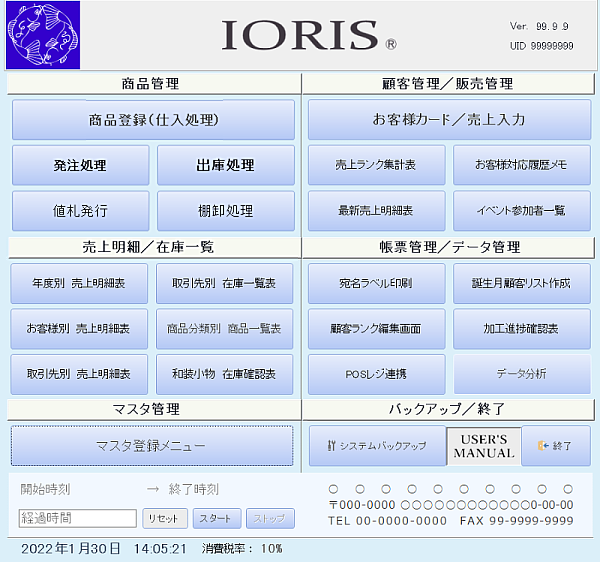Open 和装小物 在庫確認表
Viewport: 600px width, 562px height.
pos(224,374)
